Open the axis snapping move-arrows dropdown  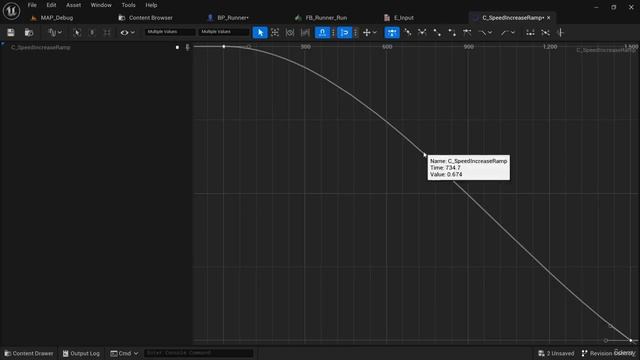(x=369, y=33)
